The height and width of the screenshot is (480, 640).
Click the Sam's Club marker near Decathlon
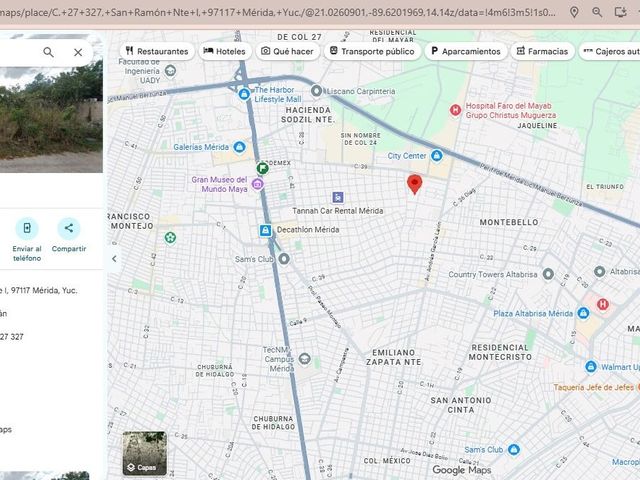pyautogui.click(x=284, y=259)
